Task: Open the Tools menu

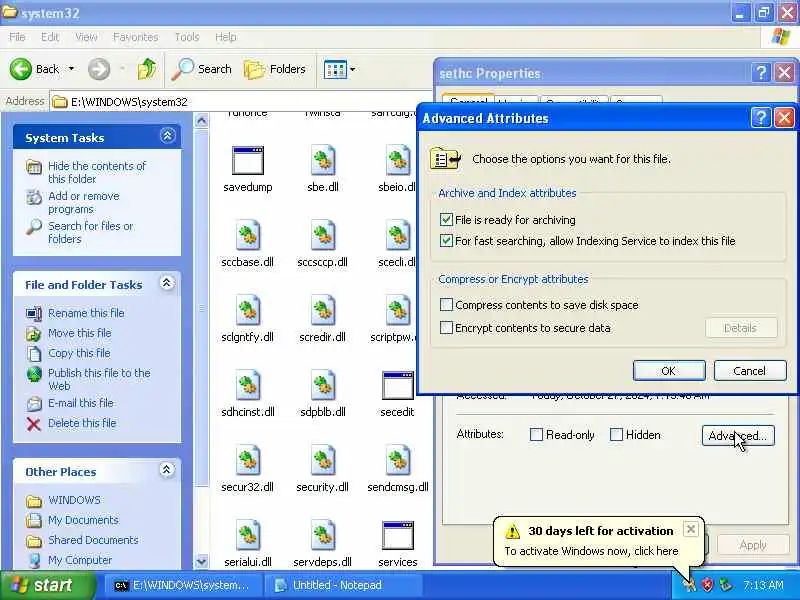Action: pyautogui.click(x=187, y=37)
